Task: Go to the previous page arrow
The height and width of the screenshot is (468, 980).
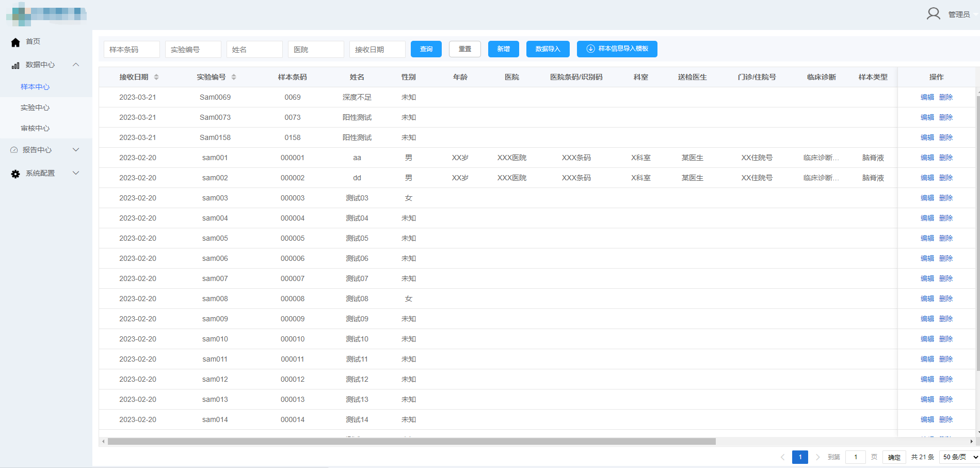Action: (783, 457)
